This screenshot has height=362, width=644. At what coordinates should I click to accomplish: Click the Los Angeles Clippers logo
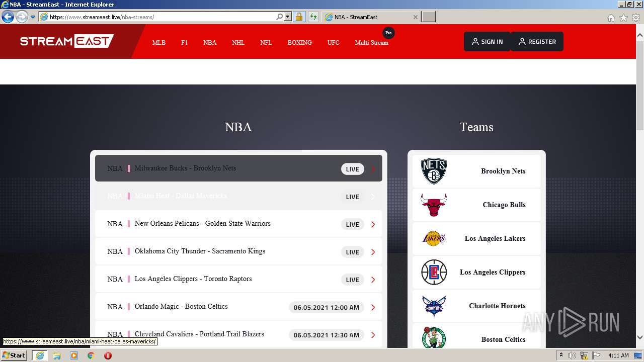click(x=434, y=272)
